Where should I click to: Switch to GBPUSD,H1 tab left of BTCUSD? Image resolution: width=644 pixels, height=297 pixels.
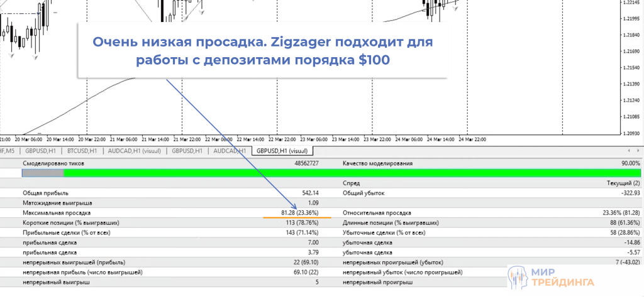pos(42,151)
